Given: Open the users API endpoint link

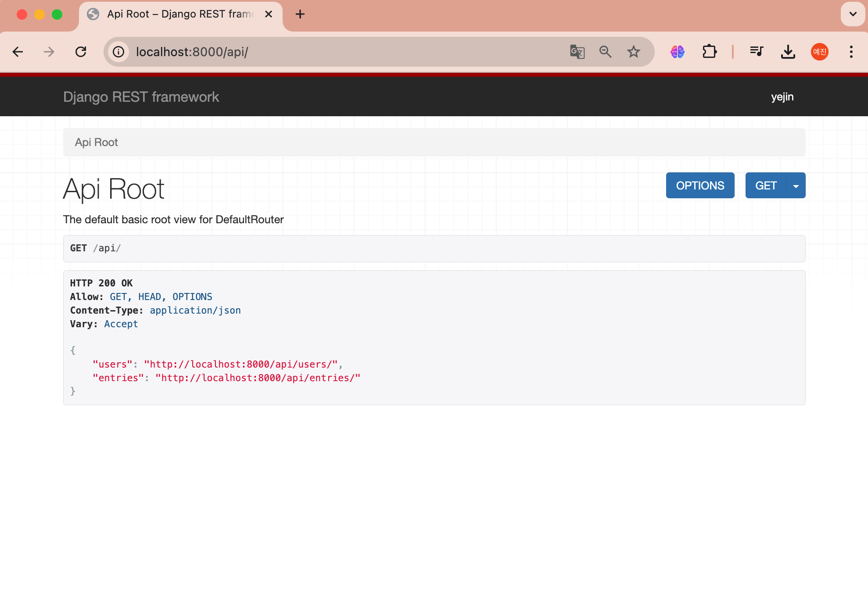Looking at the screenshot, I should pos(240,364).
